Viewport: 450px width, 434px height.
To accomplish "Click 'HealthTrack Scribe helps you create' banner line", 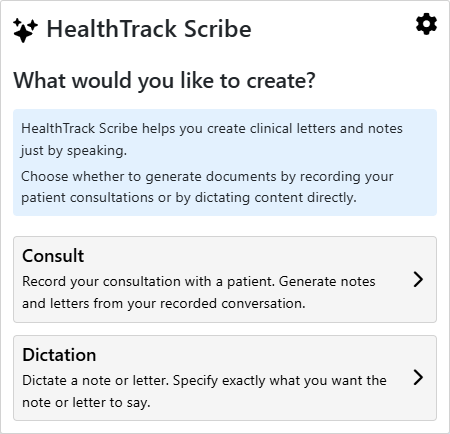I will [133, 129].
